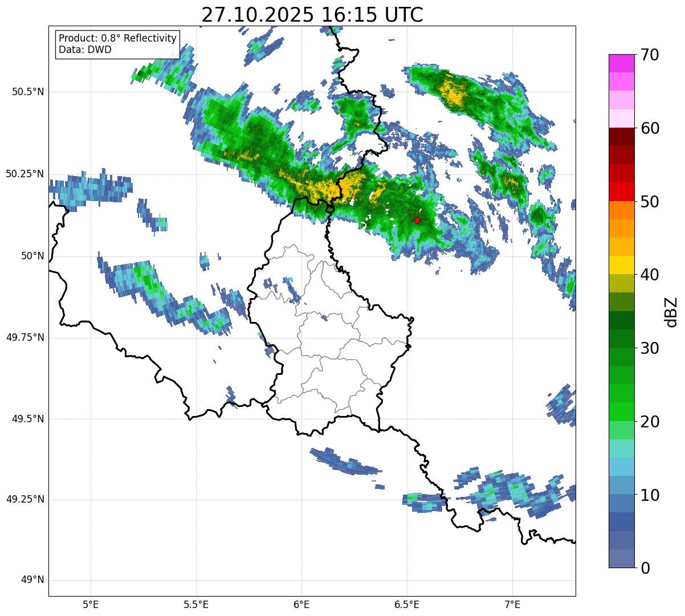Viewport: 685px width, 616px height.
Task: Click the 7°E longitude label
Action: point(512,604)
